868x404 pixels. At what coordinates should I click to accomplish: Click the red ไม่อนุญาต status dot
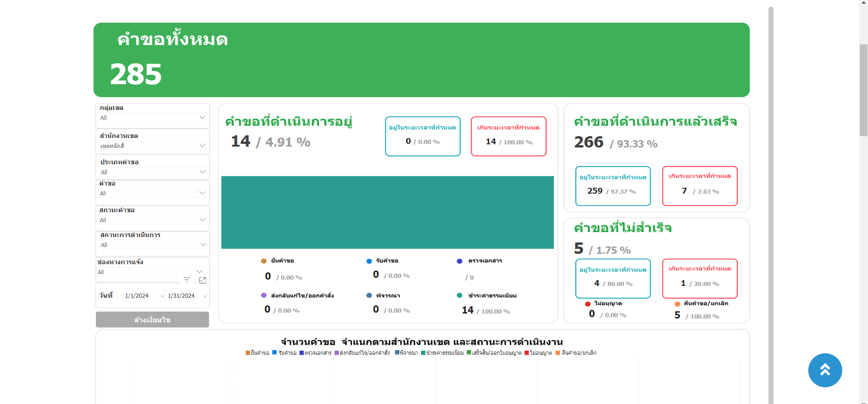(x=588, y=304)
